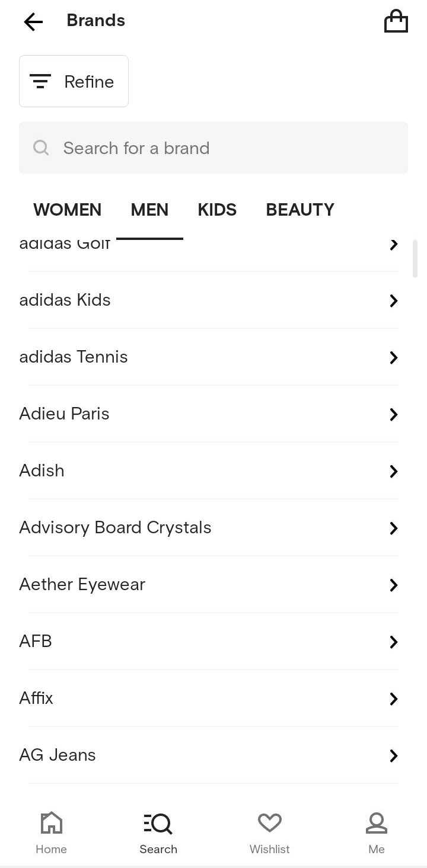Open Aether Eyewear brand page

82,584
